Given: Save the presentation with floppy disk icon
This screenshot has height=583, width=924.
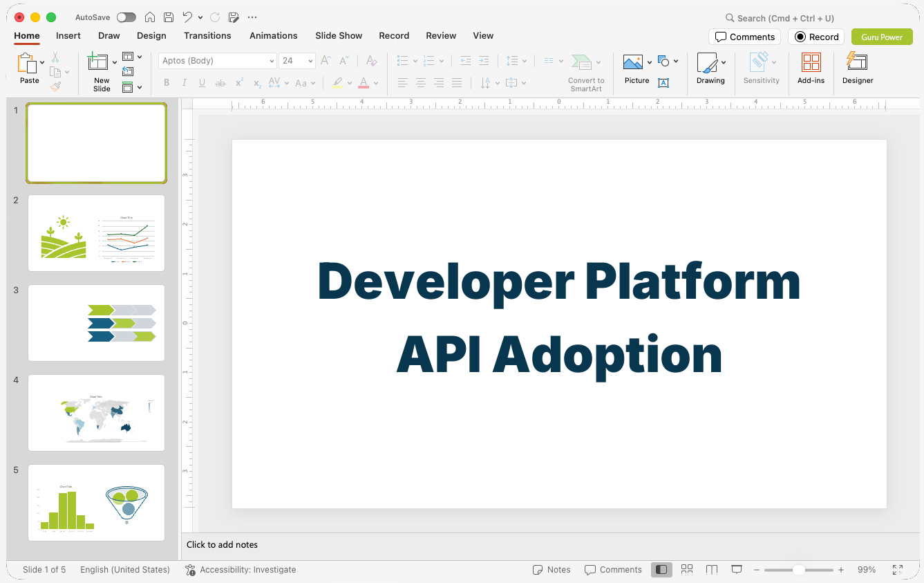Looking at the screenshot, I should pos(169,17).
